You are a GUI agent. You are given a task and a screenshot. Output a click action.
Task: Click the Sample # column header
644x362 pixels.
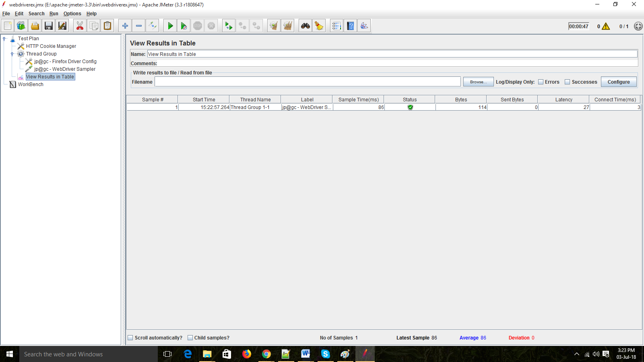tap(153, 100)
